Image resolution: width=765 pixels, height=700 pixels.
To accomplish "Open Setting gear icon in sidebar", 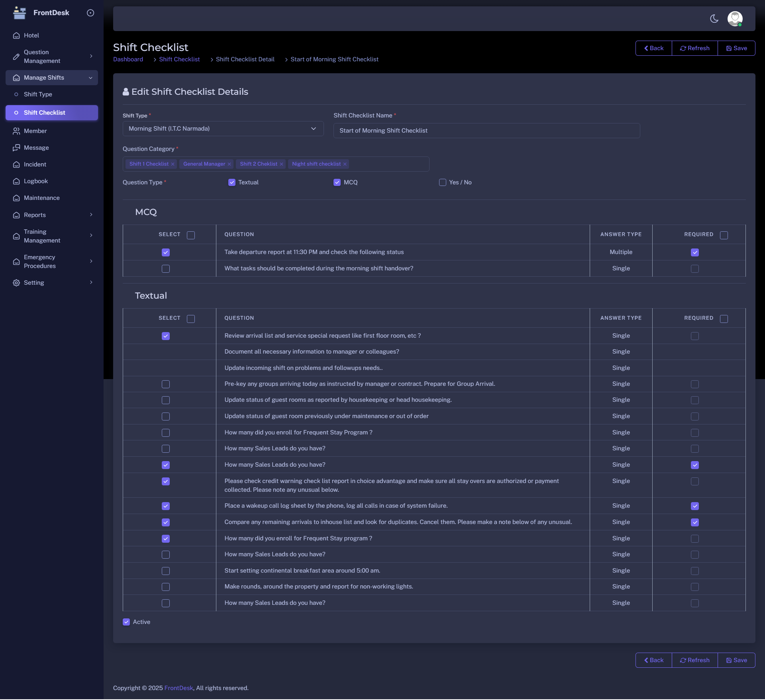I will [x=16, y=283].
